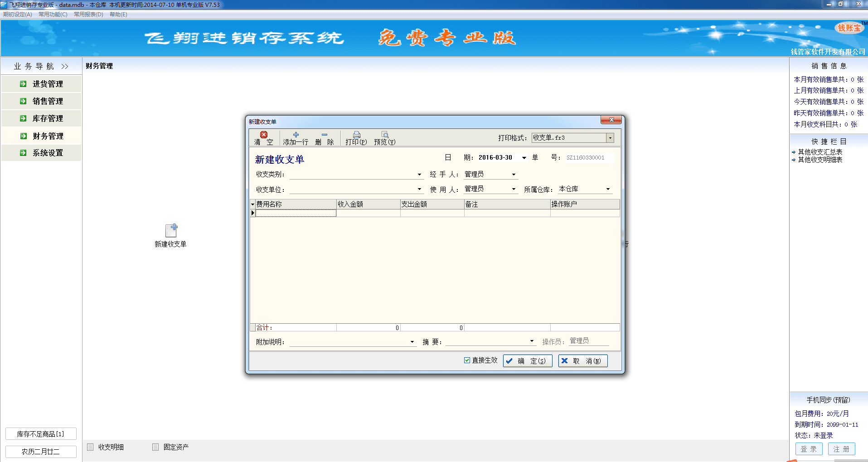The image size is (868, 462).
Task: Open the 常用功能 menu
Action: click(x=53, y=15)
